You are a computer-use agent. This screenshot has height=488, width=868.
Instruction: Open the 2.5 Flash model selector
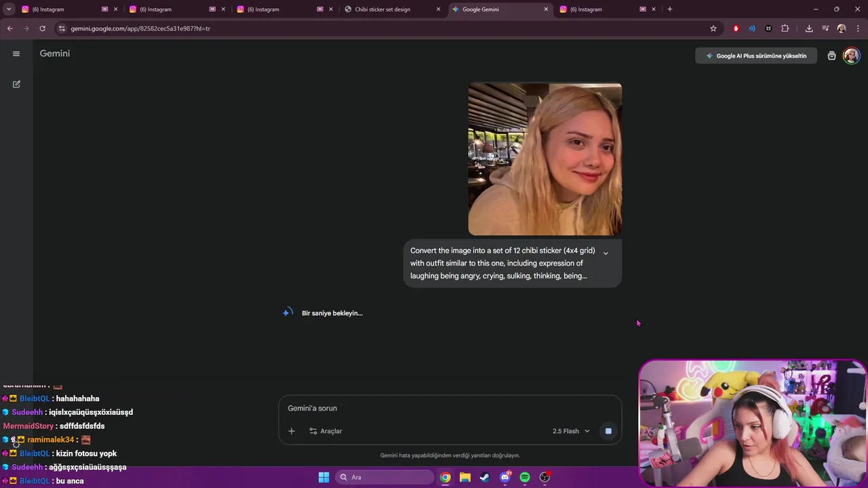tap(571, 431)
